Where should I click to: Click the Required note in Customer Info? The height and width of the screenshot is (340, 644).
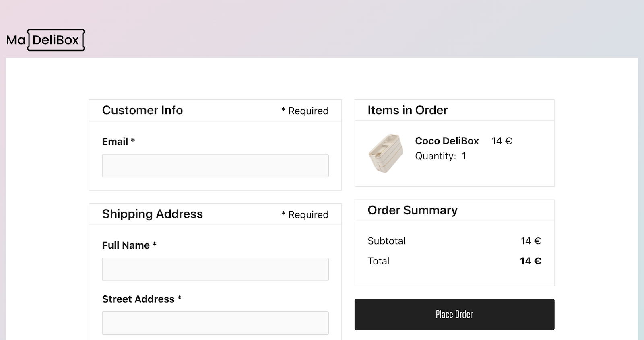(x=305, y=111)
